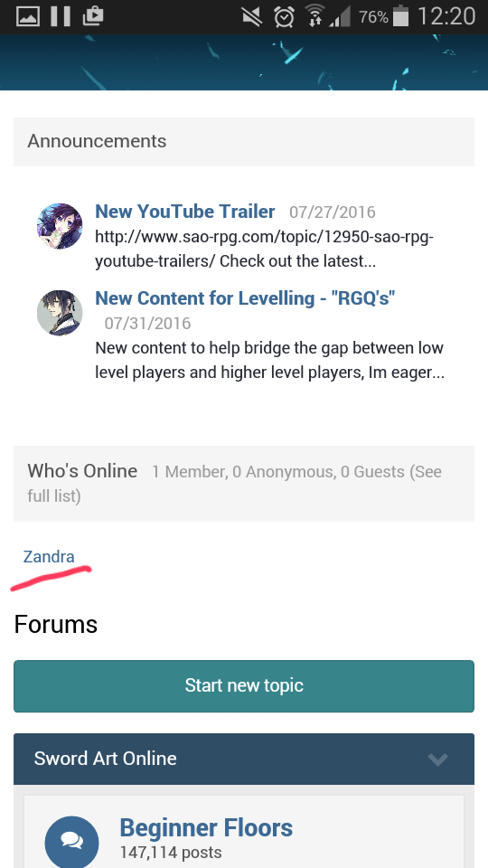Collapse the Sword Art Online category chevron
Image resolution: width=488 pixels, height=868 pixels.
[x=437, y=759]
